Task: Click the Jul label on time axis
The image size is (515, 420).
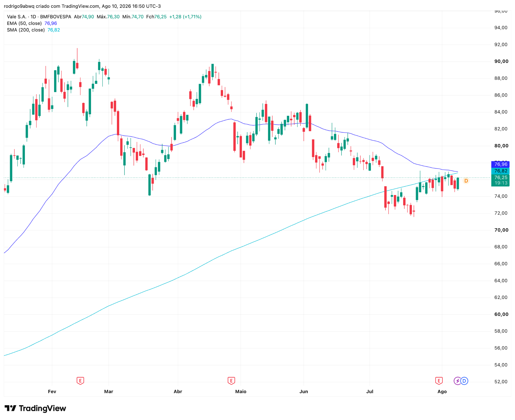Action: click(x=370, y=392)
